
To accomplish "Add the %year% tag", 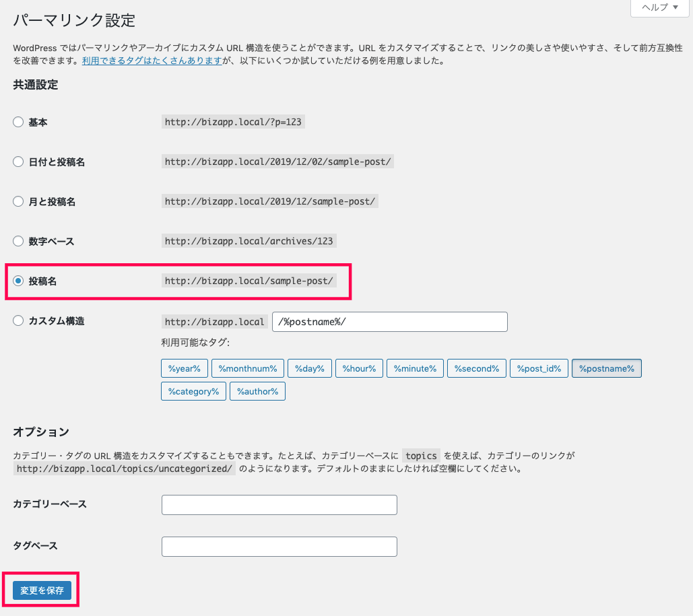I will coord(185,368).
